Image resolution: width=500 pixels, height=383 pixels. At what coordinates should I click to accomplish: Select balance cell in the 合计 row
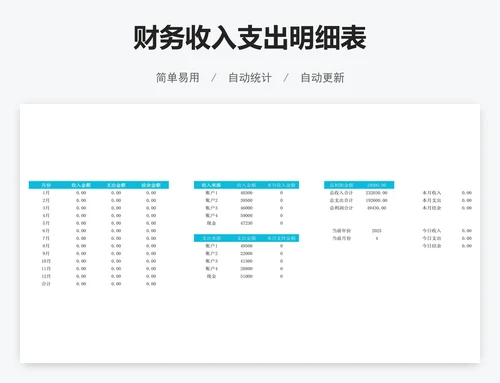click(151, 284)
